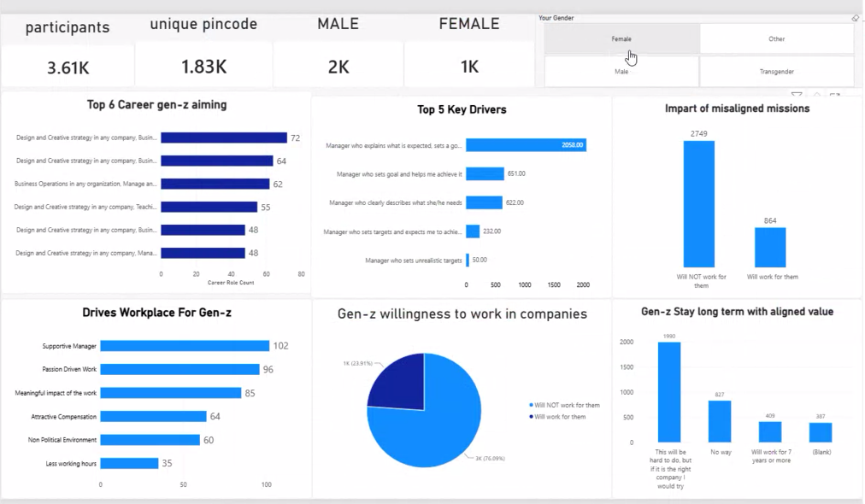Click the MALE card value 2K
The height and width of the screenshot is (504, 865).
point(338,67)
